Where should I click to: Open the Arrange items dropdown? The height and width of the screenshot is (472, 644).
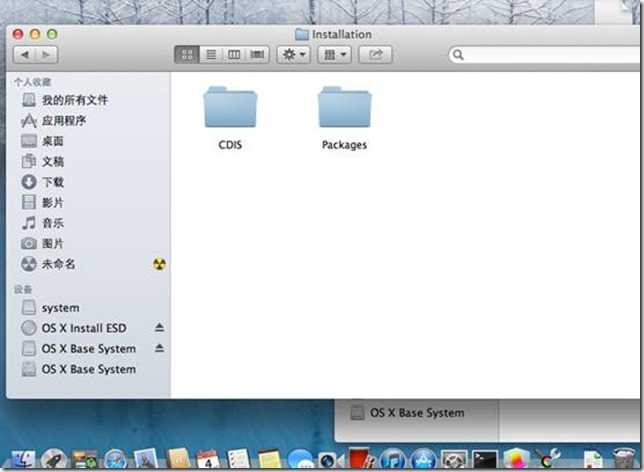pyautogui.click(x=334, y=55)
